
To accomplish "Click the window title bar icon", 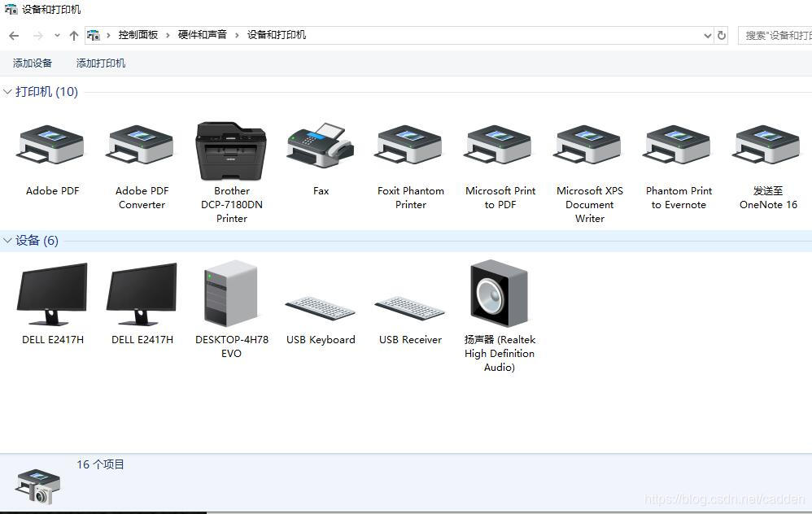I will click(x=11, y=9).
